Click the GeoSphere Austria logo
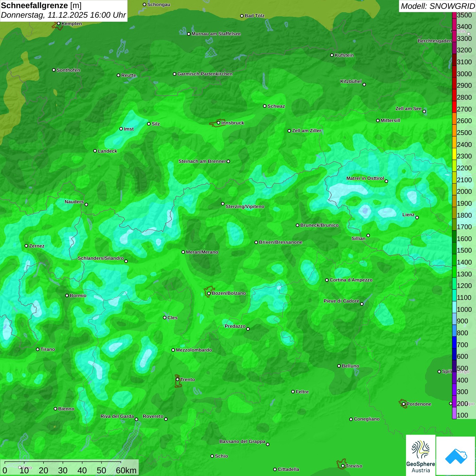 (x=421, y=455)
